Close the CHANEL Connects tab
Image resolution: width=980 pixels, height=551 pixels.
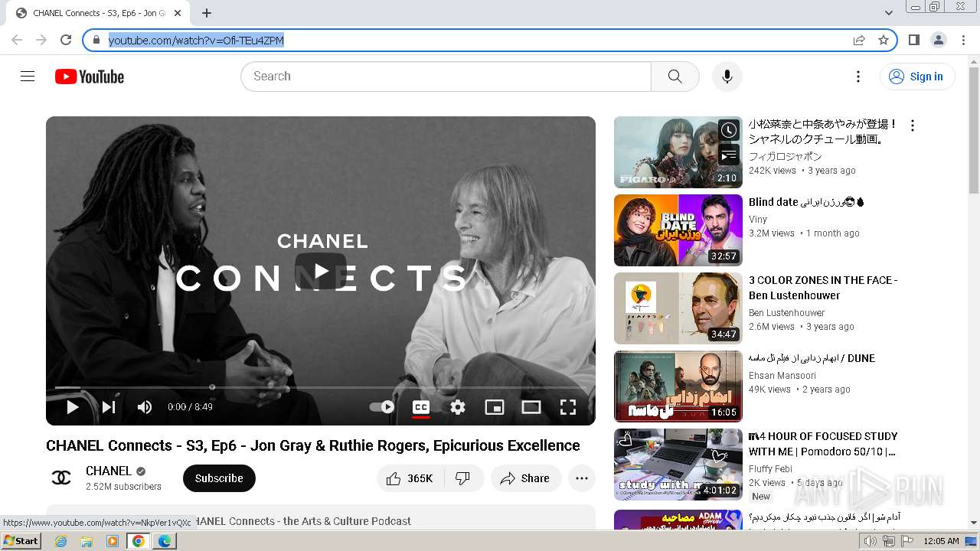click(x=178, y=13)
